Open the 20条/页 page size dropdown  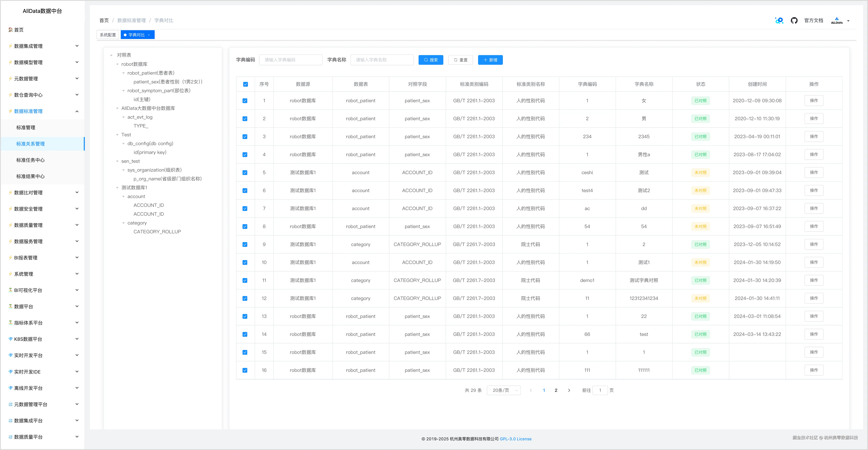tap(504, 390)
